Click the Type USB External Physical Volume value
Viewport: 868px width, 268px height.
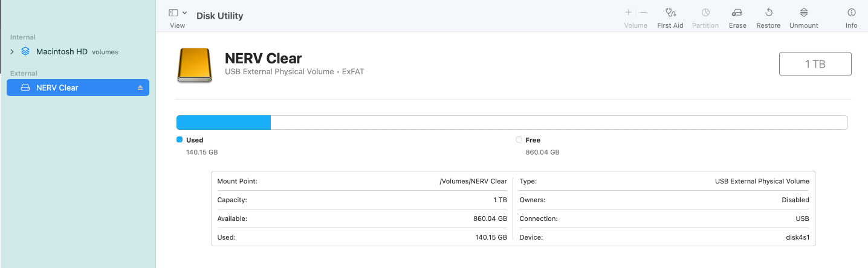[x=762, y=181]
